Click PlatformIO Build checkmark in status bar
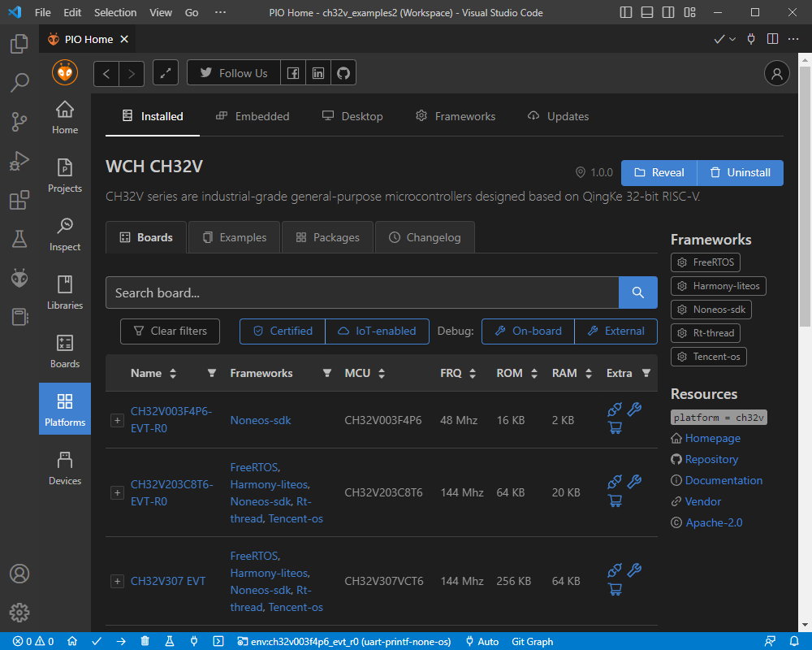 pos(97,641)
